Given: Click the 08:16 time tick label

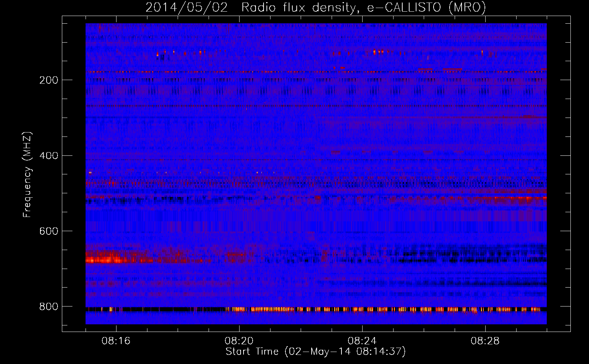Looking at the screenshot, I should click(x=116, y=341).
